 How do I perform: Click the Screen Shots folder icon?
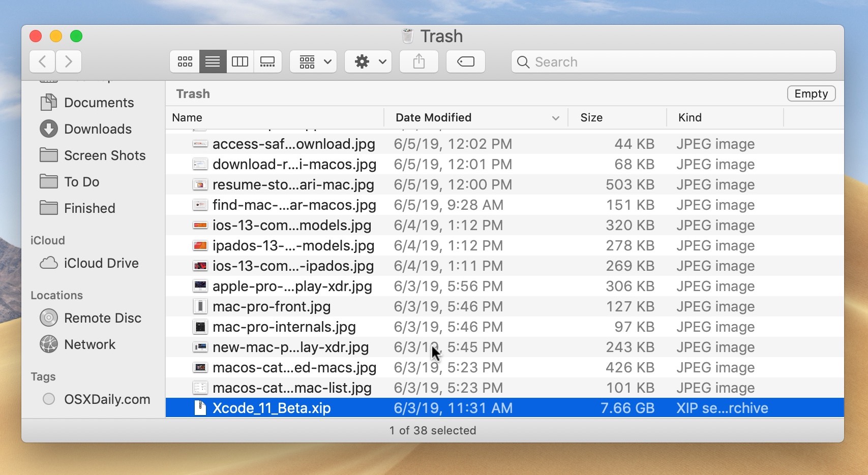tap(49, 155)
